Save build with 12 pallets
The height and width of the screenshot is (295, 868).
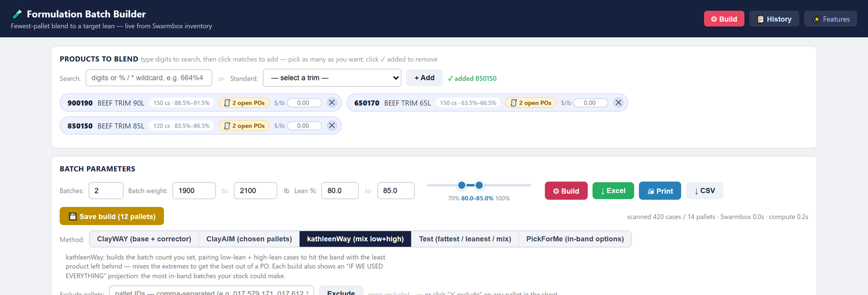(x=112, y=216)
